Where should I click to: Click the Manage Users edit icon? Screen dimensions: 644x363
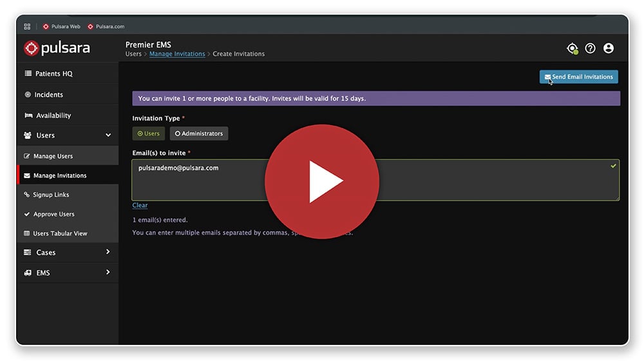tap(27, 156)
